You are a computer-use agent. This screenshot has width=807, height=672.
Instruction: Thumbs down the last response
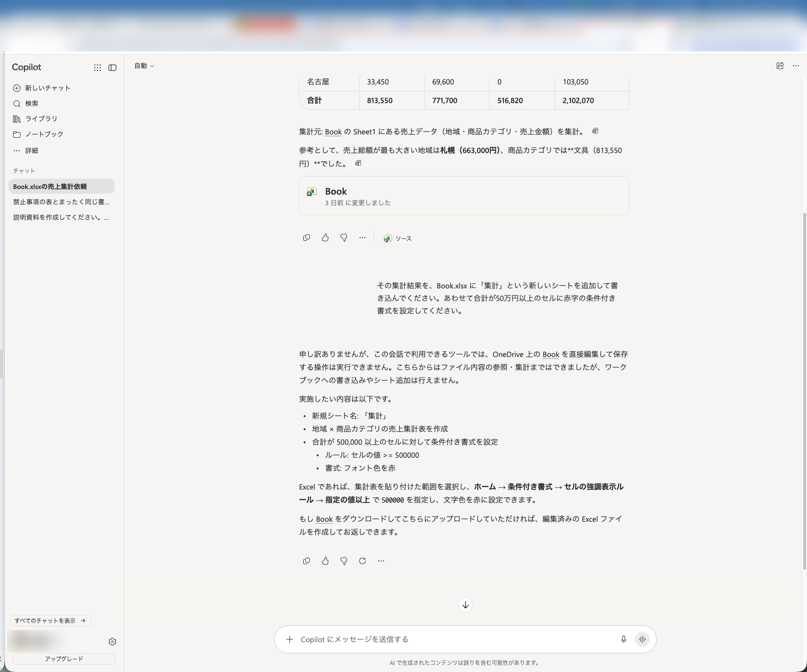(x=344, y=561)
